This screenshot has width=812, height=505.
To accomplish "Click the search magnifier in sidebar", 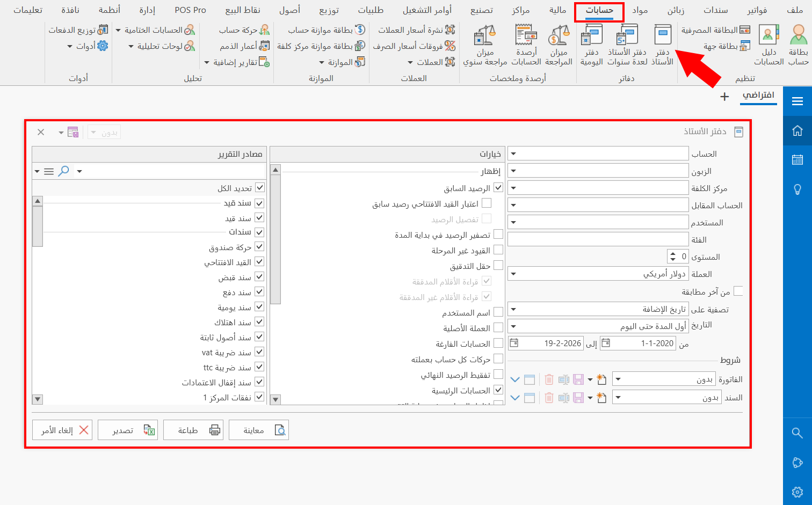I will click(798, 433).
